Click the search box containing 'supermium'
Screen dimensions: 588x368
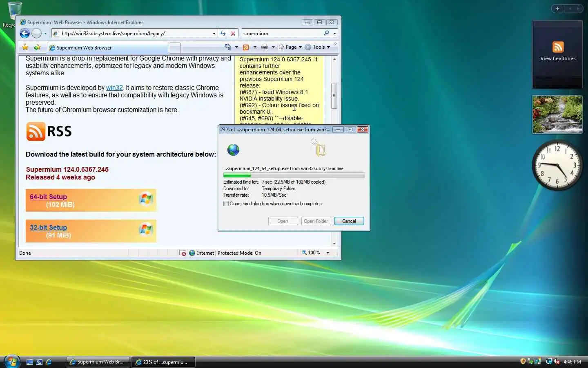pos(282,34)
